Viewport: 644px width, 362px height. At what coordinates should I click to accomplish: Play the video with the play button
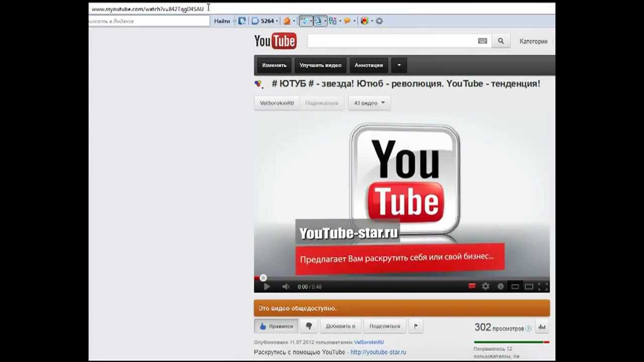pos(267,287)
